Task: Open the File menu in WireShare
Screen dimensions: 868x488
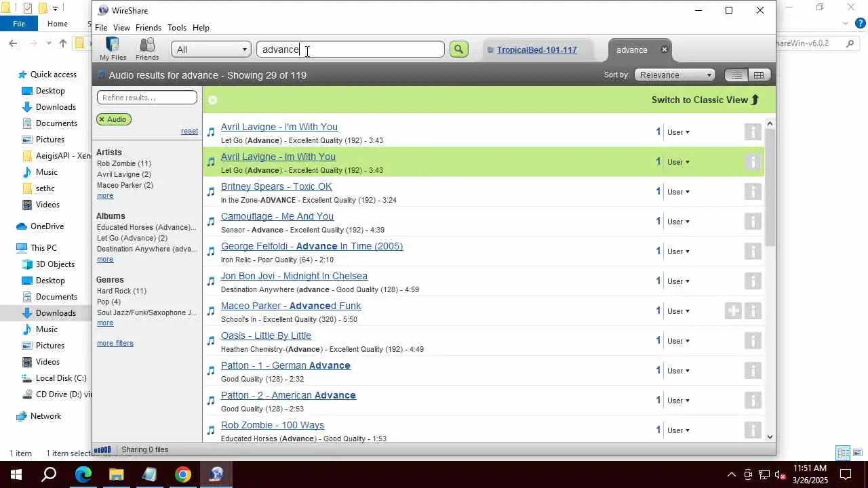Action: pos(101,28)
